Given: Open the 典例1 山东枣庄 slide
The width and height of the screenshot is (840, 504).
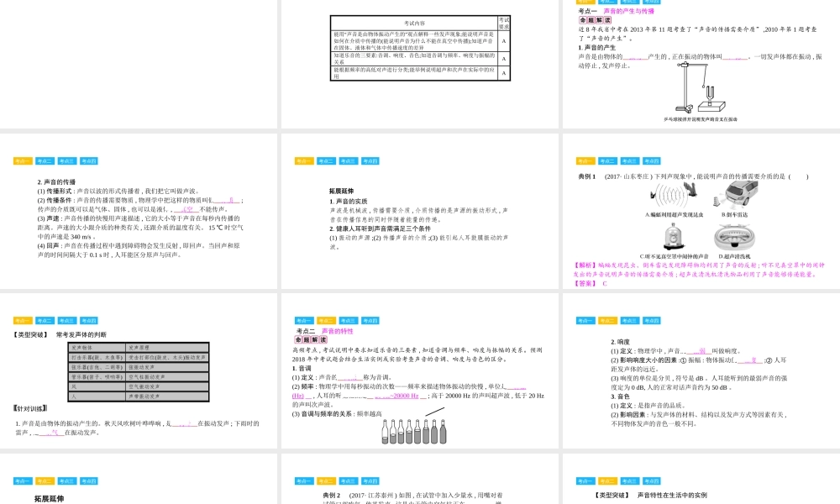Looking at the screenshot, I should 701,211.
